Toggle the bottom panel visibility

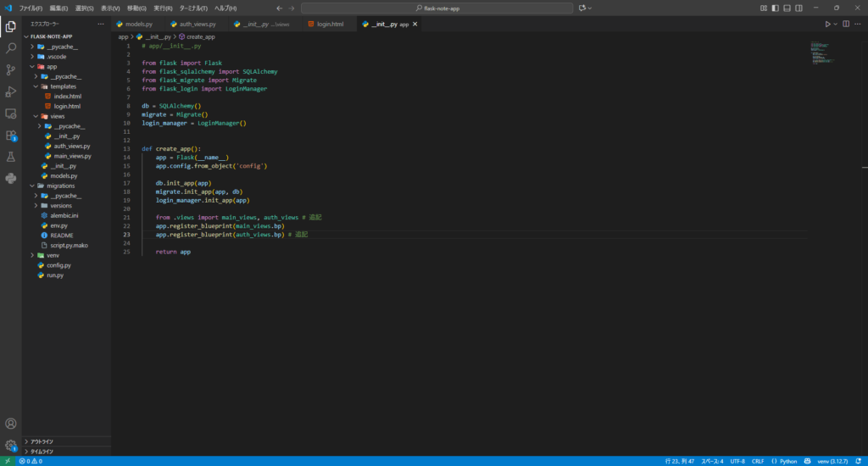(787, 8)
